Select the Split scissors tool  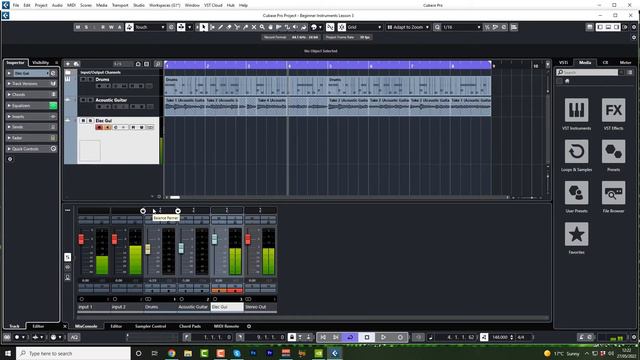tap(237, 27)
